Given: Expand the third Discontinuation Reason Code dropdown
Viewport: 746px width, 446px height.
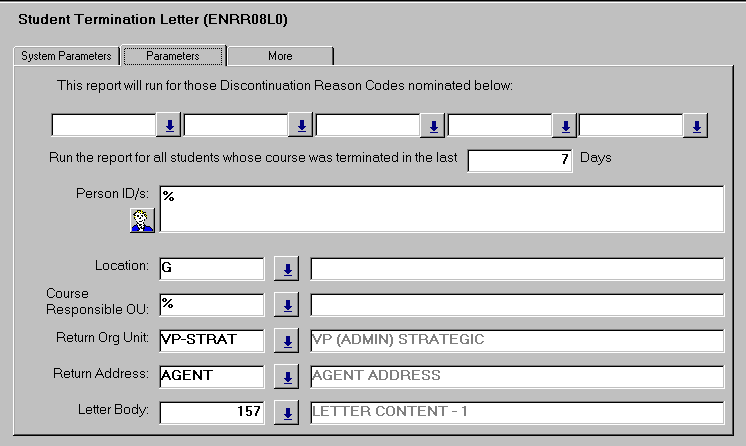Looking at the screenshot, I should (433, 126).
